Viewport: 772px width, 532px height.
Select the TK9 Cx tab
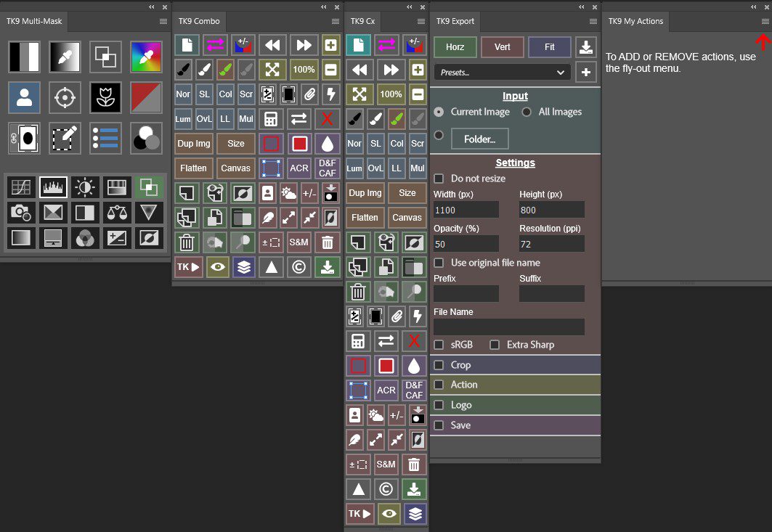coord(363,22)
